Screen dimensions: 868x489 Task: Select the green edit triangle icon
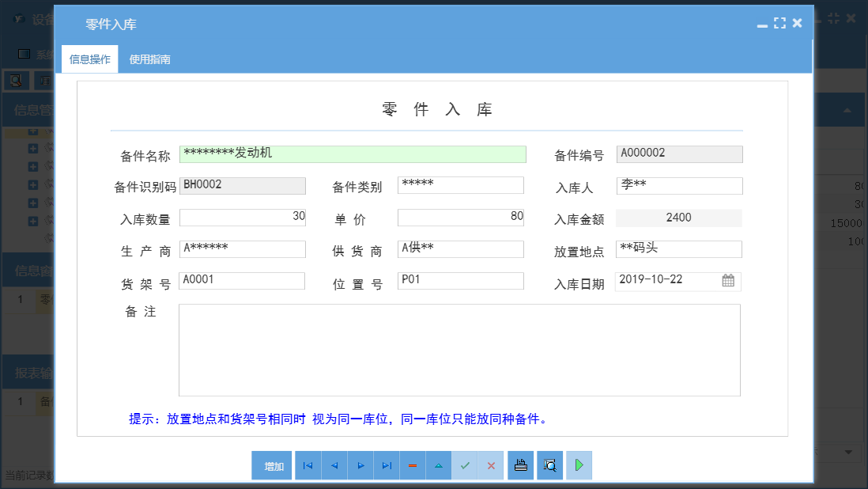click(439, 465)
